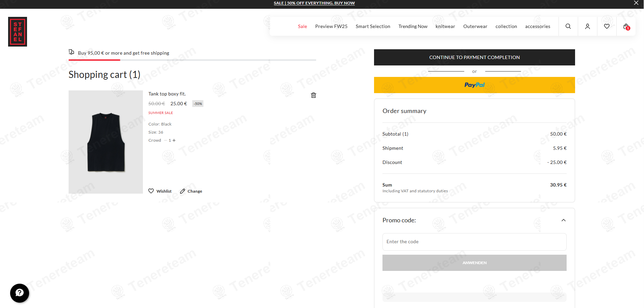This screenshot has height=308, width=644.
Task: Click Change to edit cart item
Action: coord(191,191)
